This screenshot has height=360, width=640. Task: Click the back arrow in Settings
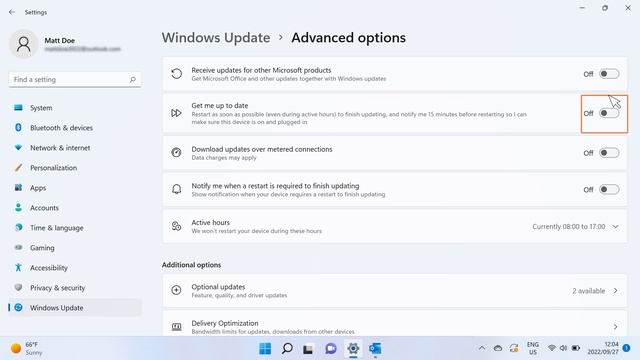(x=12, y=12)
